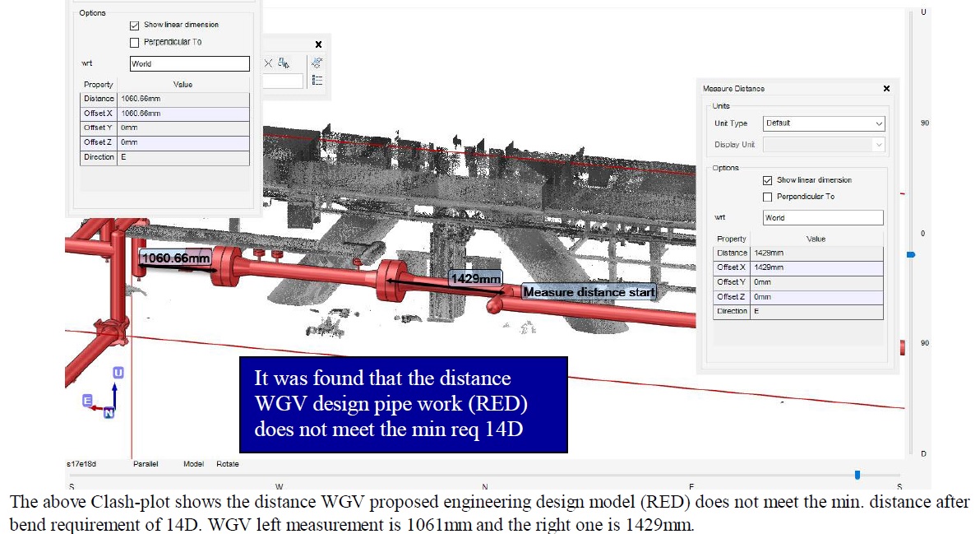Uncheck Show linear dimension in right dialog
Viewport: 980px width, 534px height.
point(767,180)
